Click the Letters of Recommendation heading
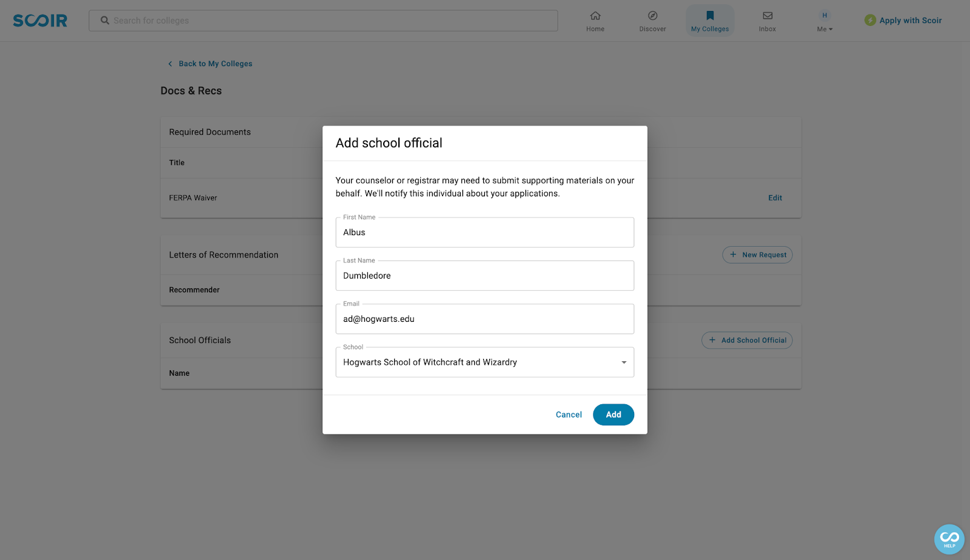Screen dimensions: 970x560 coord(224,255)
